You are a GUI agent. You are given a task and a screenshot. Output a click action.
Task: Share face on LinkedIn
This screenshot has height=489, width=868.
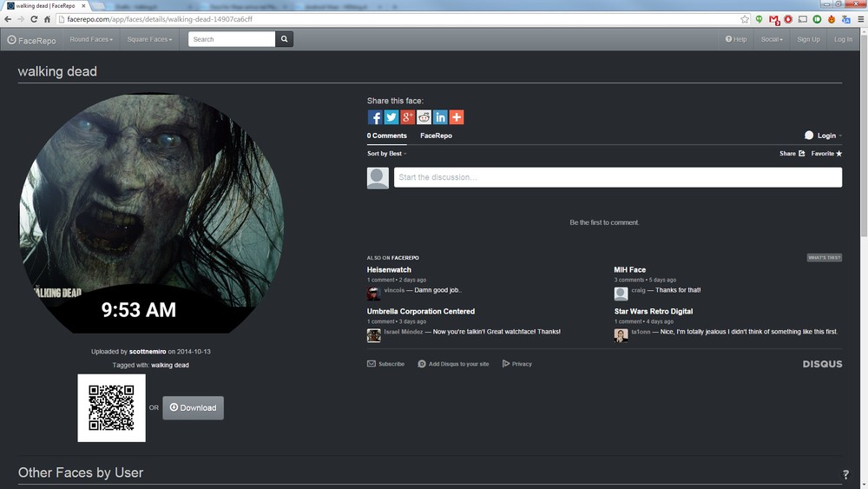440,117
